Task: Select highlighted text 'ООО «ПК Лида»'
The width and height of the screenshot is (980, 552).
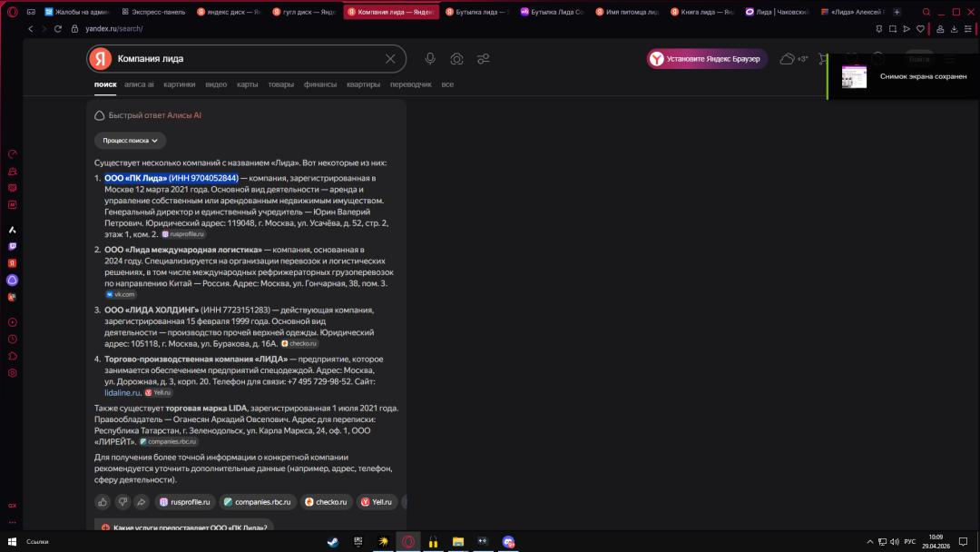Action: click(135, 178)
